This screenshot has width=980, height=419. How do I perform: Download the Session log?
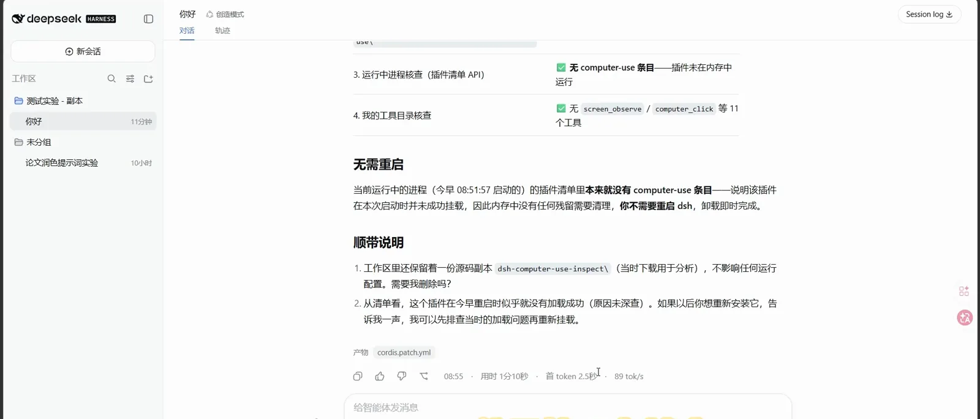(x=929, y=14)
